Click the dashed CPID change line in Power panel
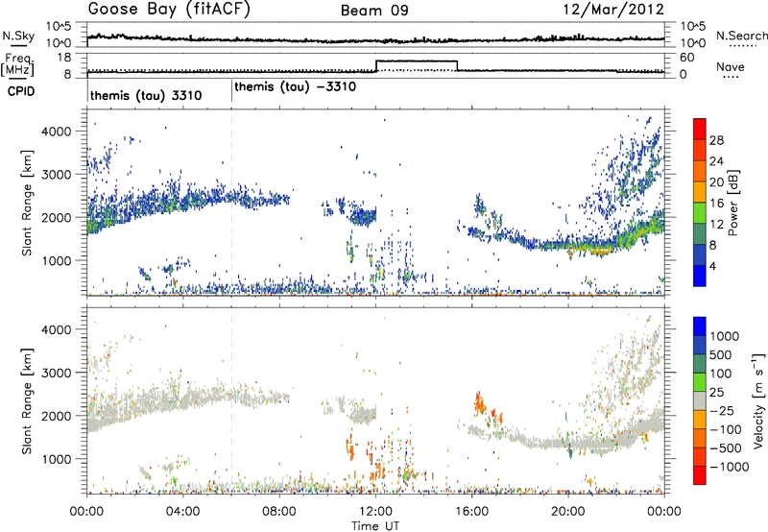 pyautogui.click(x=231, y=202)
